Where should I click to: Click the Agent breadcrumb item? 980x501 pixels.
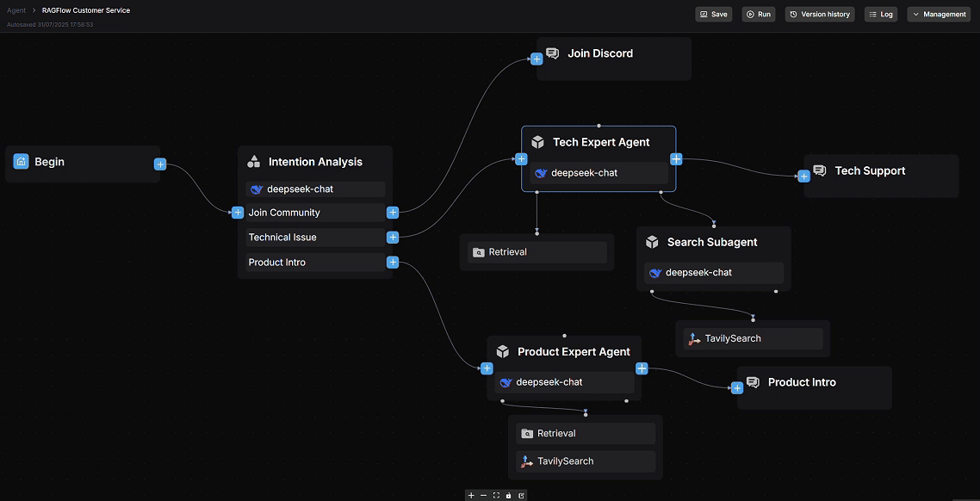click(15, 10)
